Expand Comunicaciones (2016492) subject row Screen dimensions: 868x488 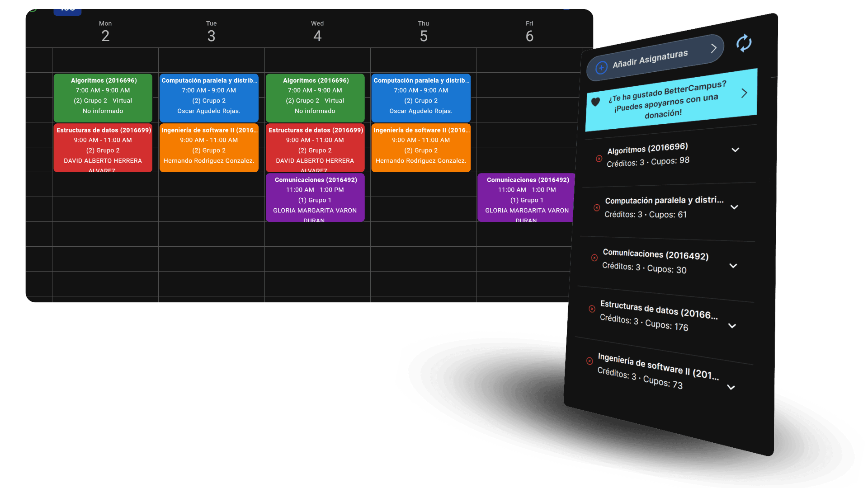733,266
